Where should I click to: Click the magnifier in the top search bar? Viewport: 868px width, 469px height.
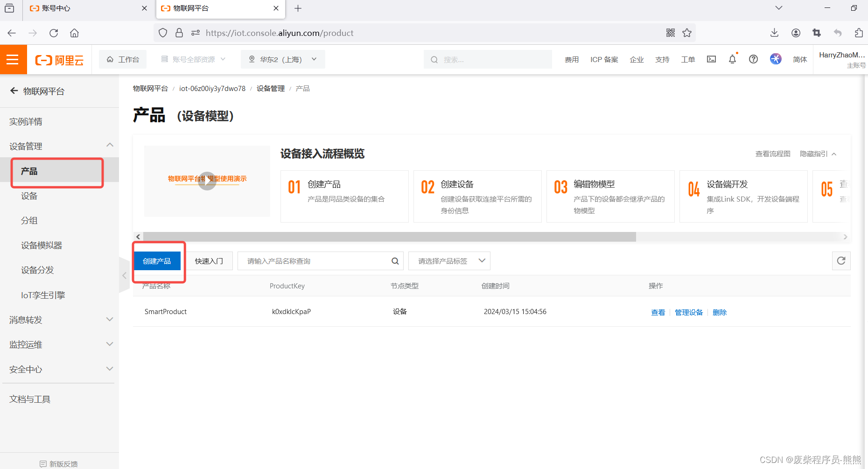[x=434, y=59]
